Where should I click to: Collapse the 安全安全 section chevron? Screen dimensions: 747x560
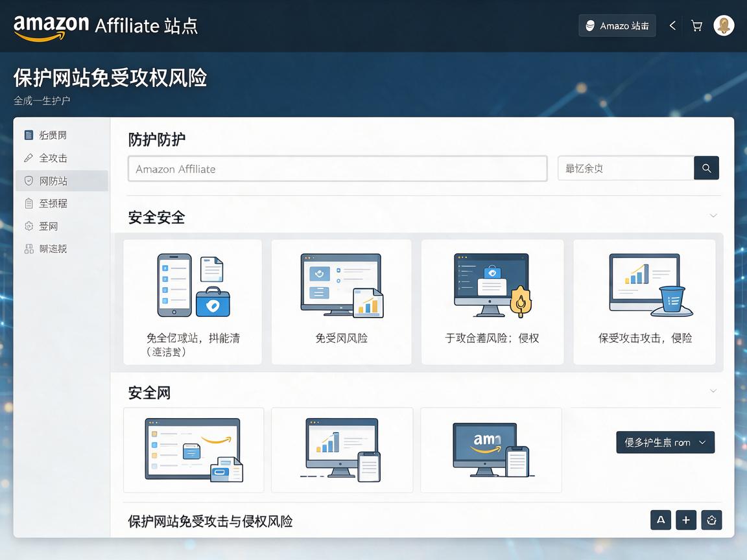pyautogui.click(x=713, y=216)
